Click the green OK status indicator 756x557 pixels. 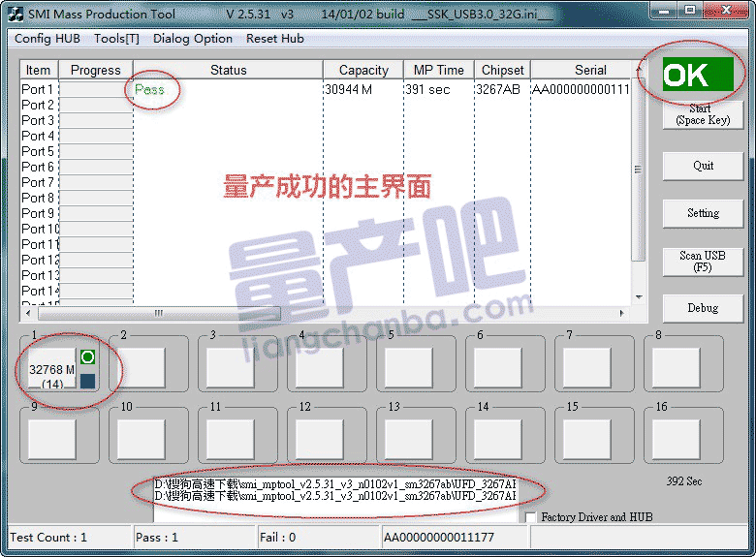coord(698,75)
